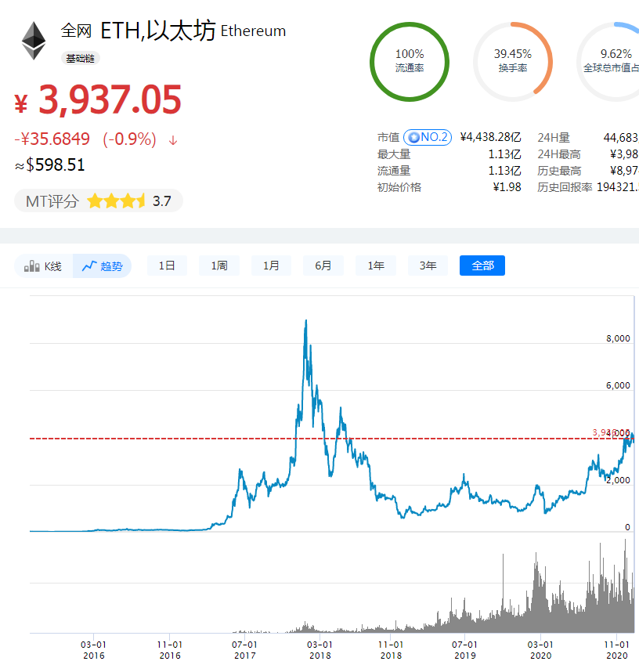The height and width of the screenshot is (672, 639).
Task: Switch chart to K线 view
Action: point(43,266)
